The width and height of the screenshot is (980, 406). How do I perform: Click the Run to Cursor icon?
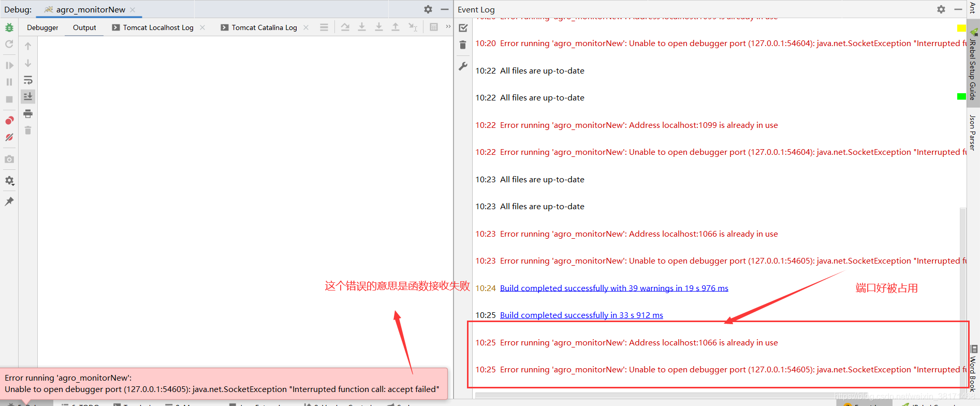413,27
